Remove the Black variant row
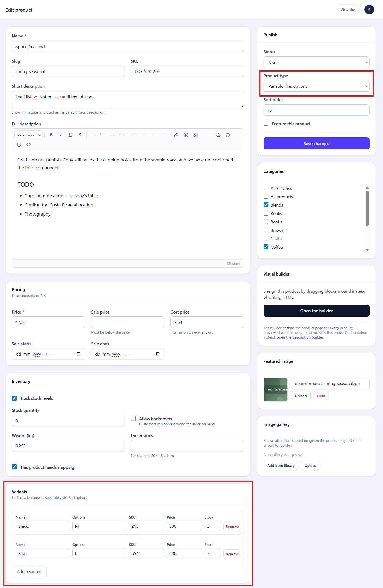Image resolution: width=383 pixels, height=588 pixels. pos(232,526)
